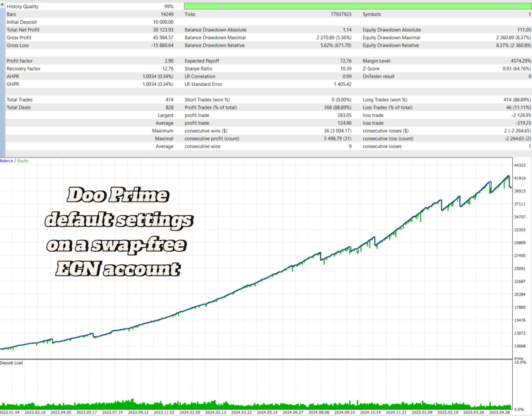
Task: Click the 'History Quality' label
Action: (22, 6)
